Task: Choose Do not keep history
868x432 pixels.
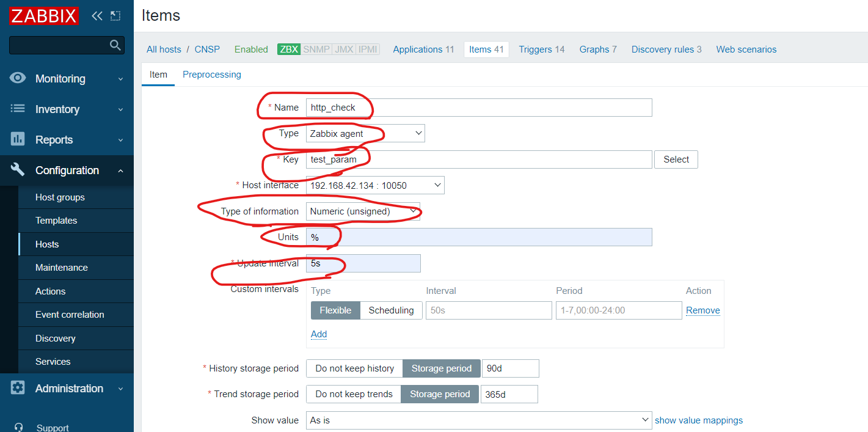Action: (354, 368)
